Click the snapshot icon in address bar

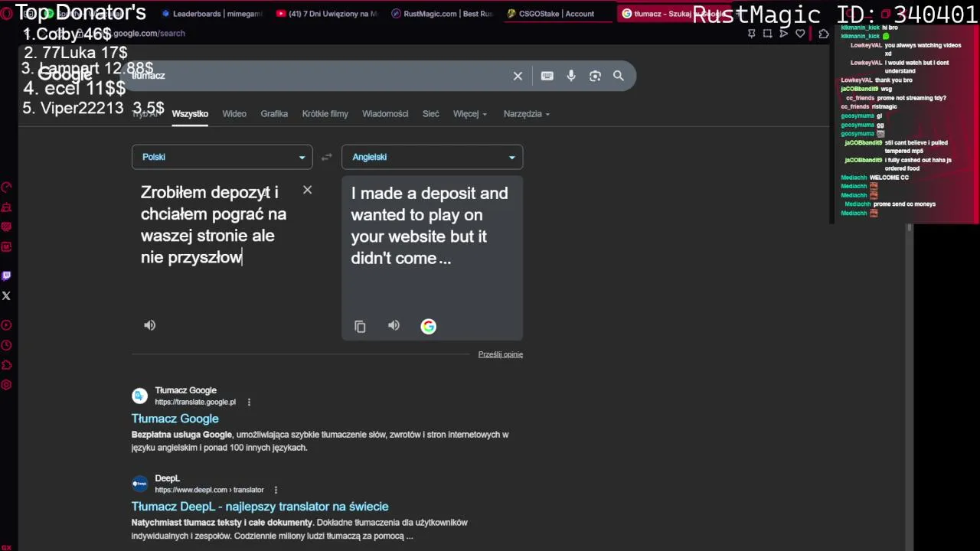coord(767,34)
